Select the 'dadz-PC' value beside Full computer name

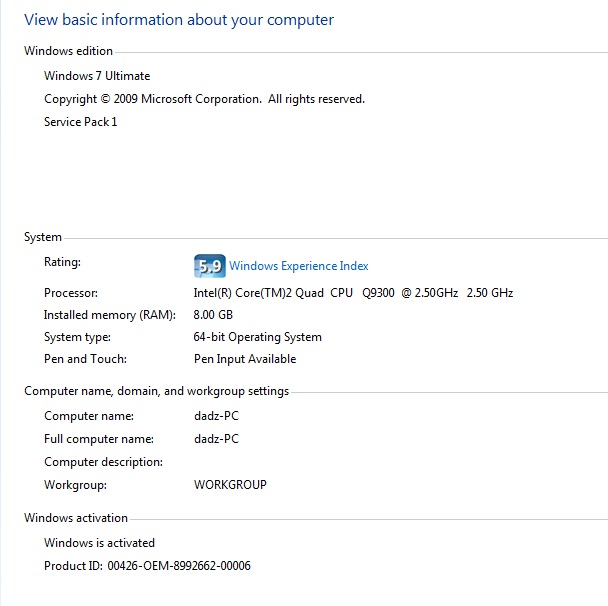(216, 439)
